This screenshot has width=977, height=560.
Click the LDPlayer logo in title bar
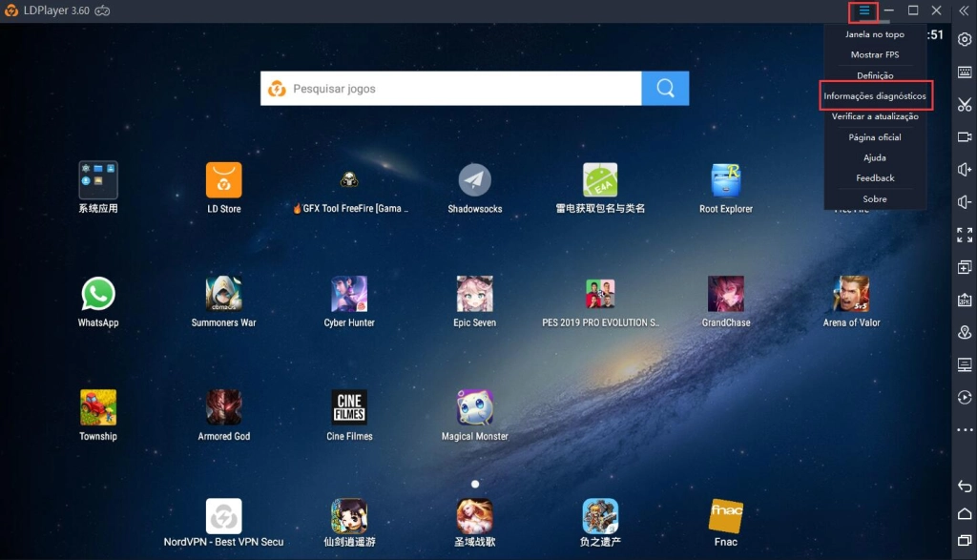pyautogui.click(x=11, y=10)
